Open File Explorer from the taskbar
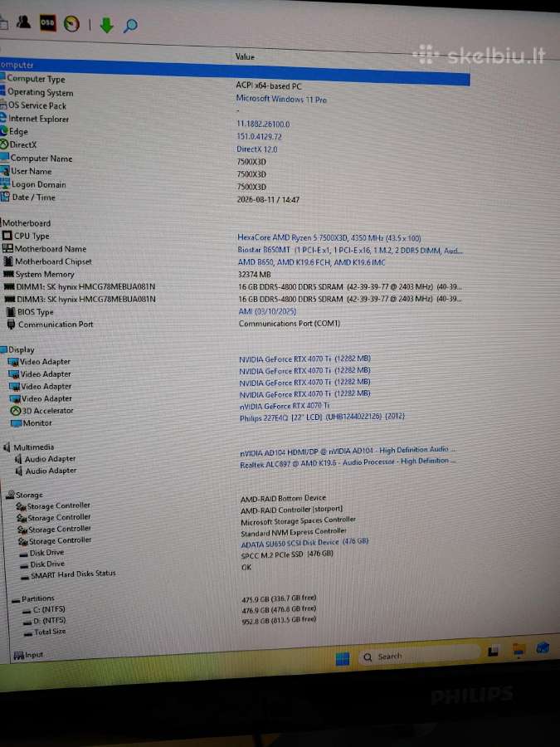The width and height of the screenshot is (560, 747). point(518,650)
